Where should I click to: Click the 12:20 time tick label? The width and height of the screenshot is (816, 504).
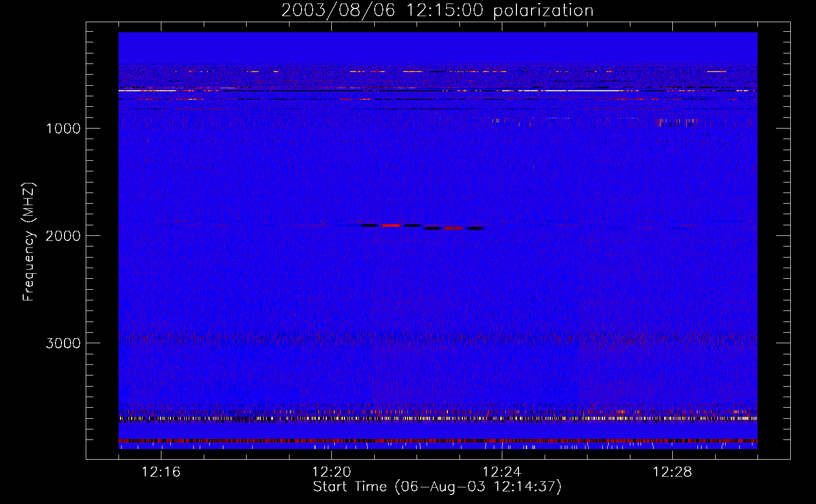tap(331, 472)
